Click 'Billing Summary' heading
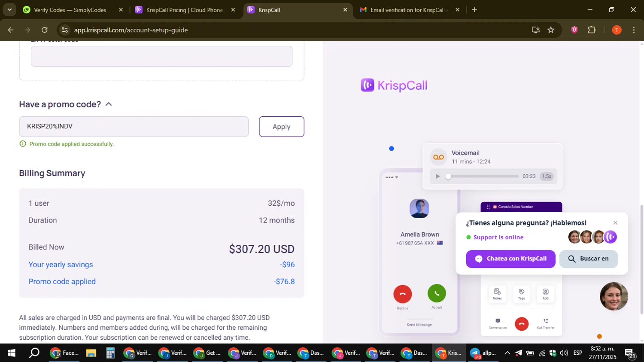Viewport: 644px width, 362px height. click(52, 173)
